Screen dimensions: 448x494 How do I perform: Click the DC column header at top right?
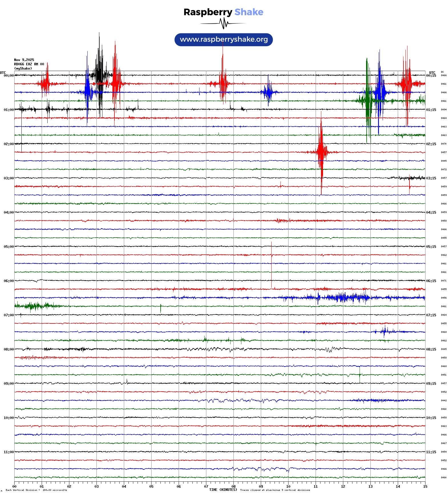(442, 72)
